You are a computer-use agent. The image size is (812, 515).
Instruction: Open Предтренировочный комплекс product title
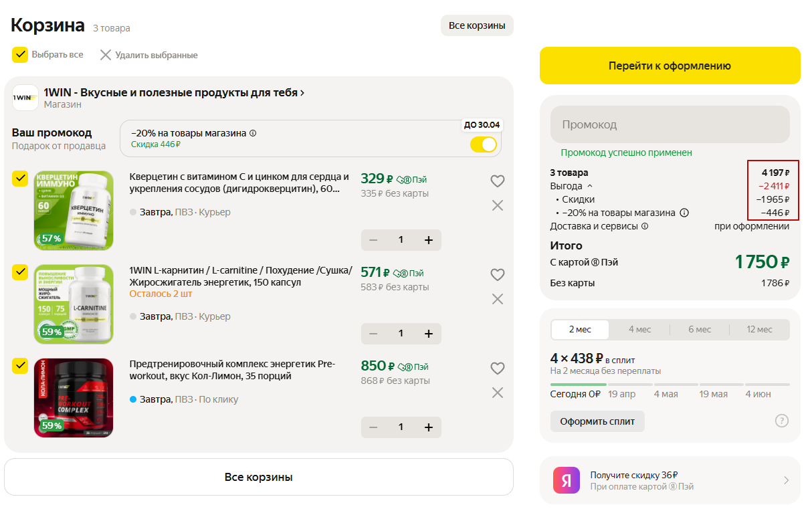point(232,370)
